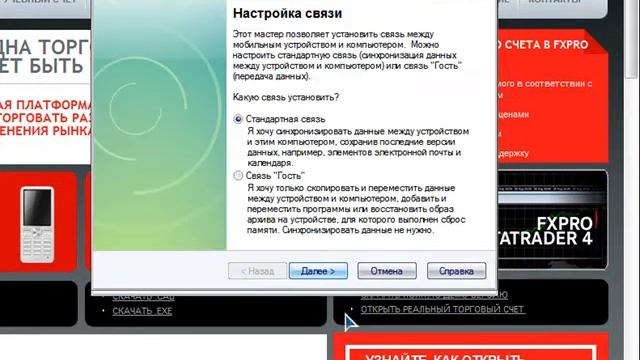
Task: Open the FXPRO MetaTrader 4 banner
Action: click(x=553, y=220)
